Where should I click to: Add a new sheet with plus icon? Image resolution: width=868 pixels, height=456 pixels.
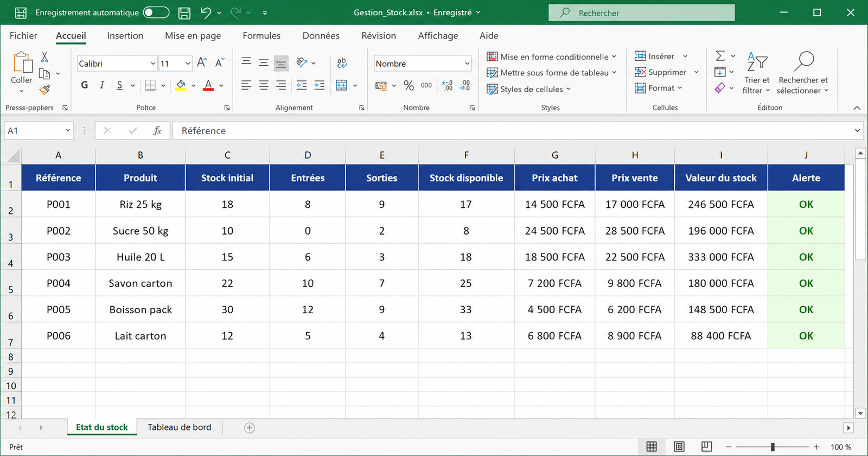250,428
